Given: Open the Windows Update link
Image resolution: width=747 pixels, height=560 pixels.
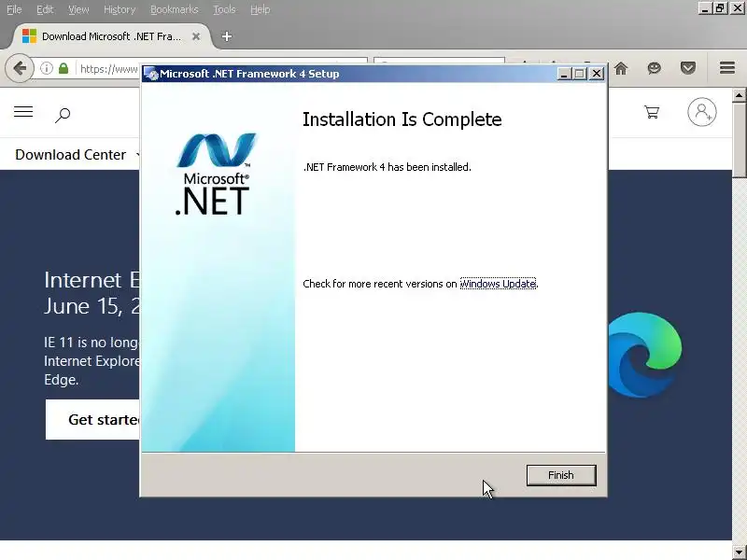Looking at the screenshot, I should coord(498,284).
